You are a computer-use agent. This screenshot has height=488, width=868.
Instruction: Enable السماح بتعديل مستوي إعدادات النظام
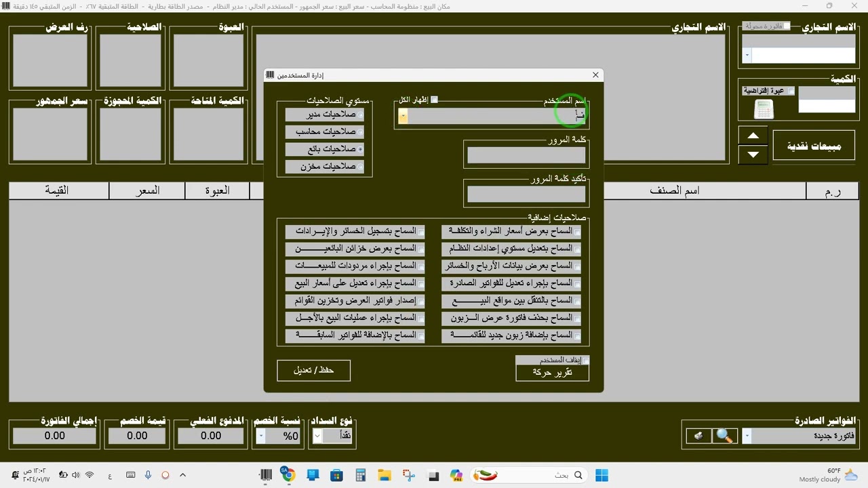point(511,249)
